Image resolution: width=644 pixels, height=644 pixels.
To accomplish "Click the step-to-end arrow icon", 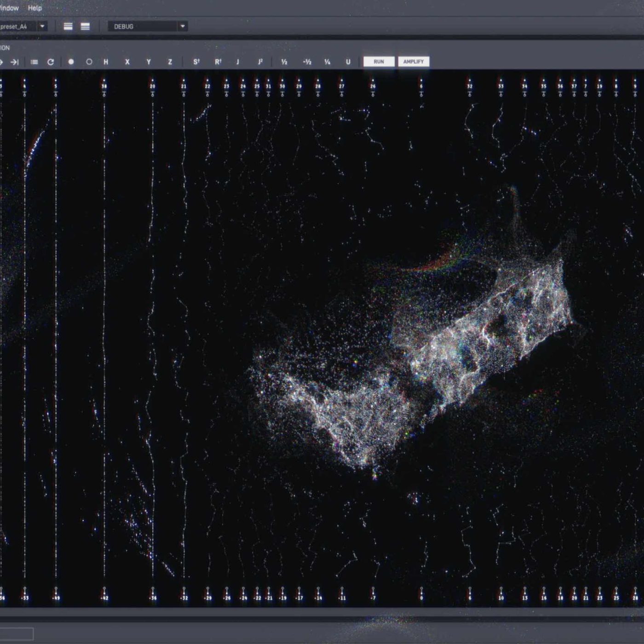I will (x=15, y=62).
